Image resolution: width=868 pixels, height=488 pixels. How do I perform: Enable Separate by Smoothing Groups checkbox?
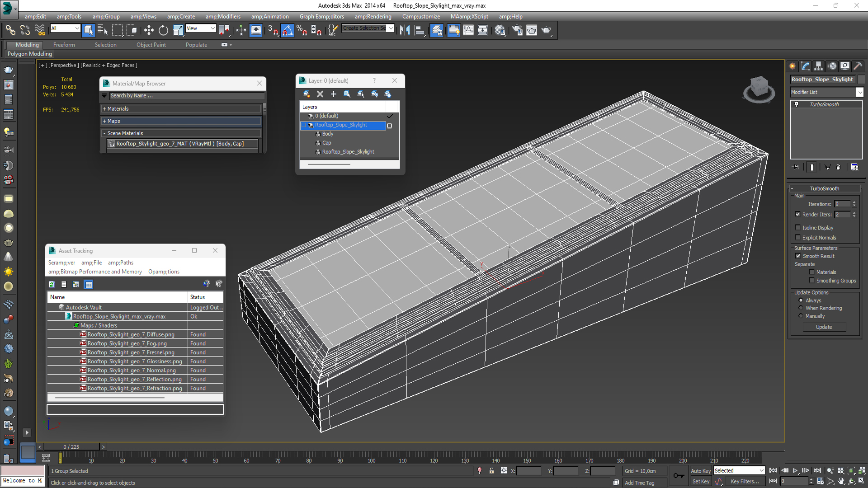pos(811,281)
